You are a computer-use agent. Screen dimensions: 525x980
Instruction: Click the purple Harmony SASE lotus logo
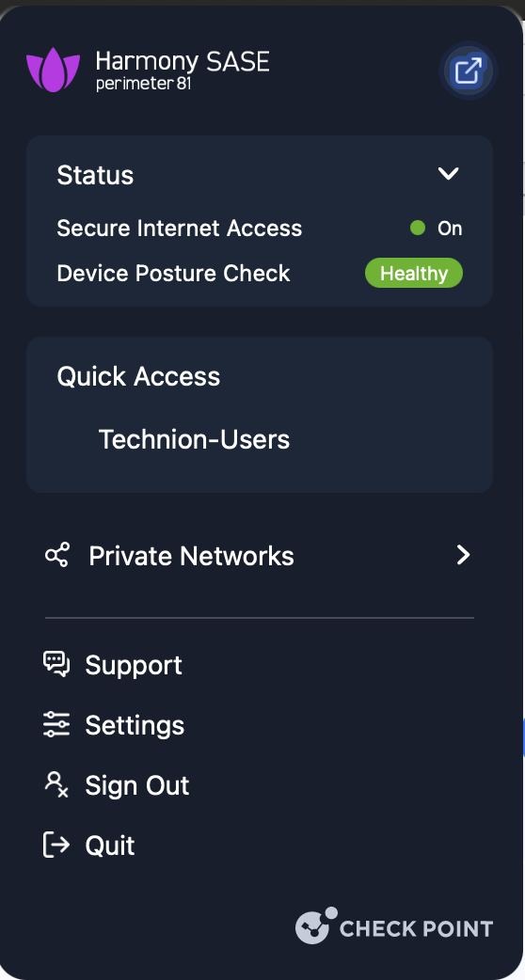pyautogui.click(x=53, y=70)
